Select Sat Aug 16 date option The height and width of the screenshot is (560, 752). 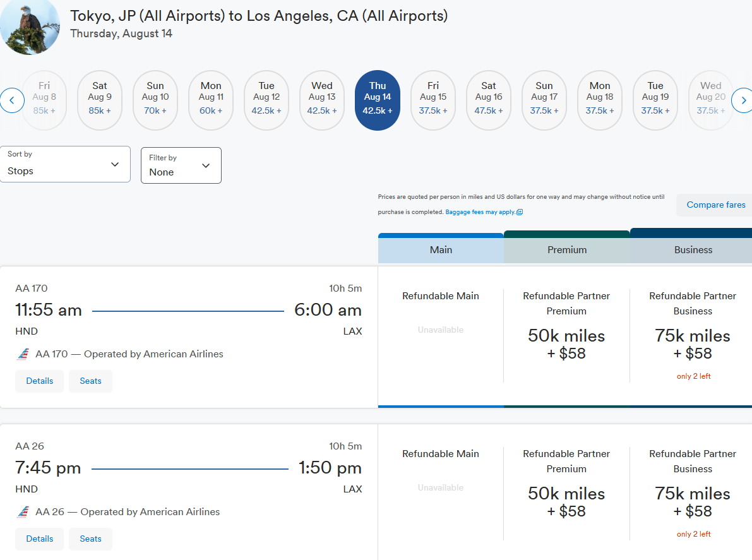click(x=489, y=100)
